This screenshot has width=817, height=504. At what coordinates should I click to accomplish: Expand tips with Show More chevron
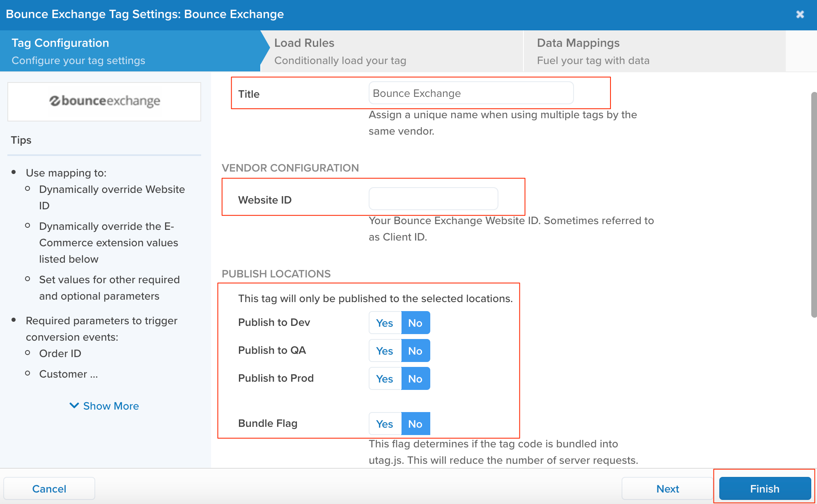coord(104,406)
